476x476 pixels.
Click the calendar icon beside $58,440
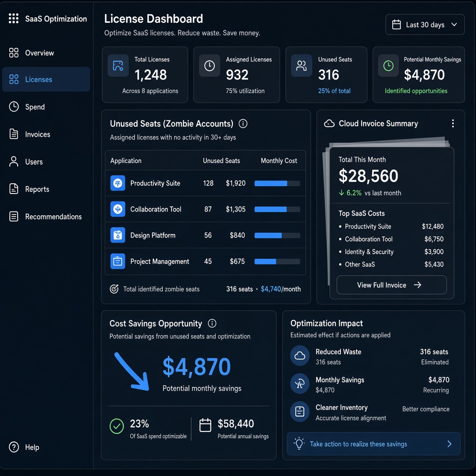[205, 425]
